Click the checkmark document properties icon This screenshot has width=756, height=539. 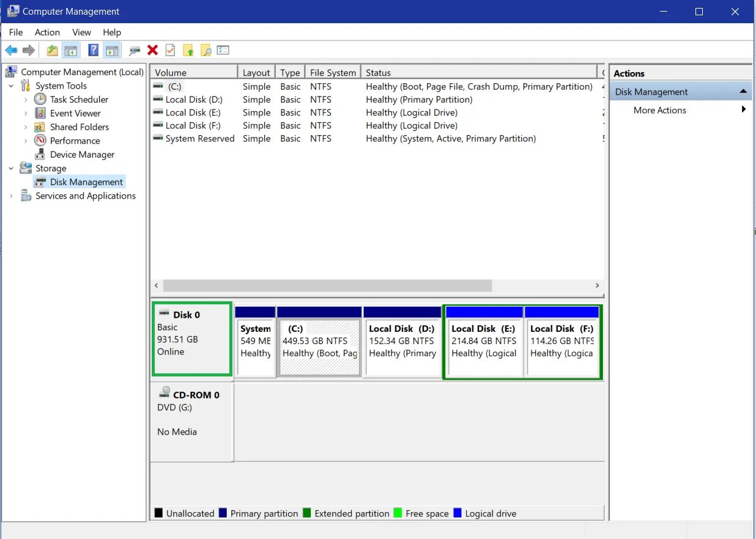(x=171, y=50)
